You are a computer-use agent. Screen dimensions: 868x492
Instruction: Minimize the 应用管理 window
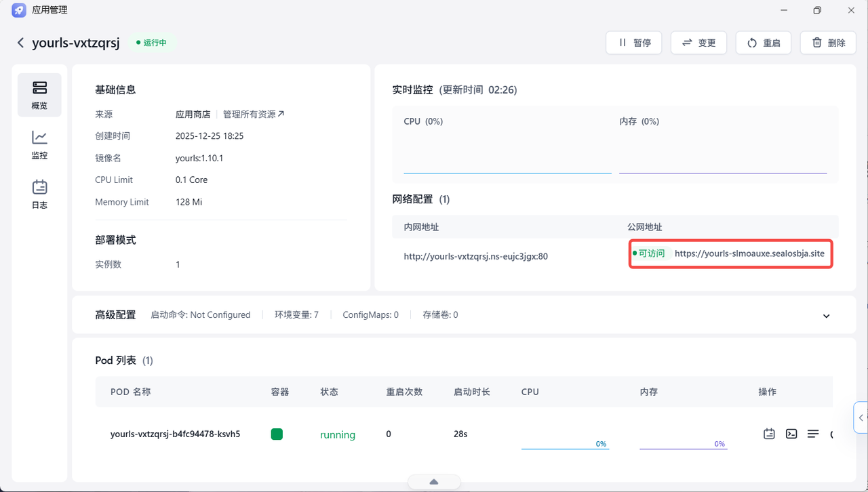click(783, 10)
